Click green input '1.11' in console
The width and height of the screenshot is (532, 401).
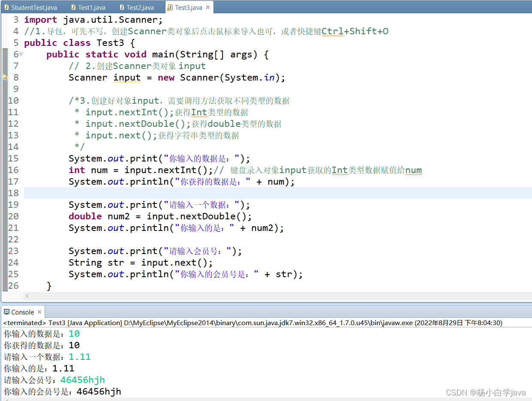click(x=80, y=357)
